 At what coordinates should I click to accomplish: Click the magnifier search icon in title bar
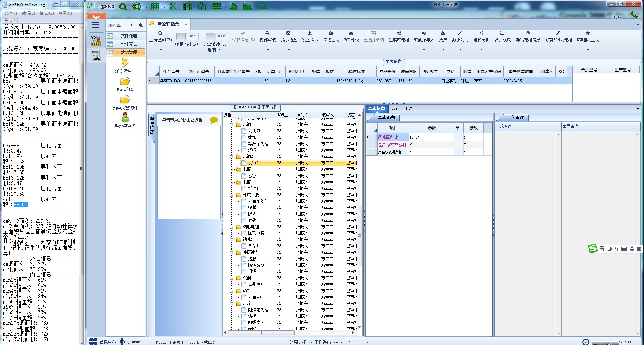123,6
